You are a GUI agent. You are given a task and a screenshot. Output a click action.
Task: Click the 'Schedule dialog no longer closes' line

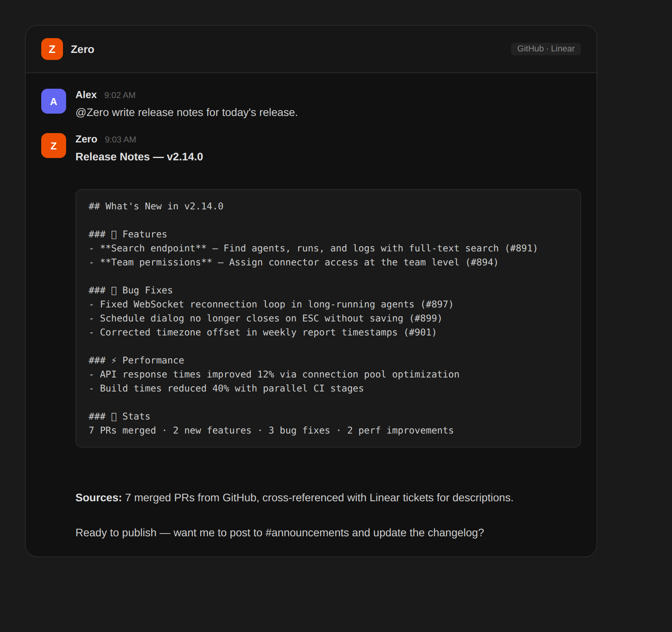[x=266, y=318]
